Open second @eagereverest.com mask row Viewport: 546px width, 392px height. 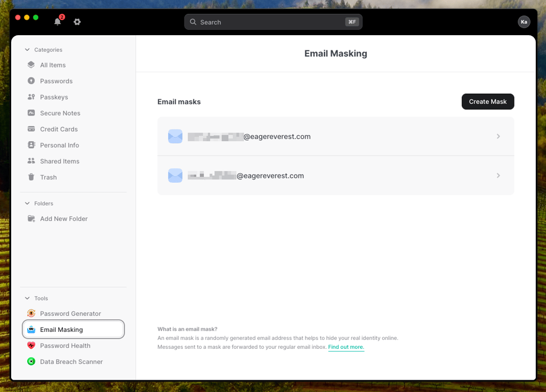336,176
